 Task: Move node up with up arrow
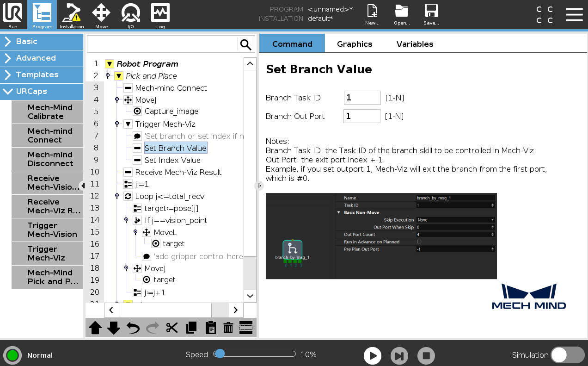(x=95, y=328)
